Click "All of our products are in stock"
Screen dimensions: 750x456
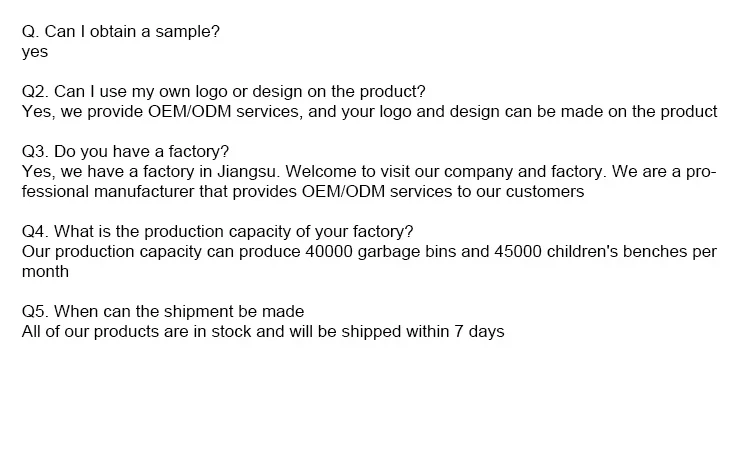136,331
